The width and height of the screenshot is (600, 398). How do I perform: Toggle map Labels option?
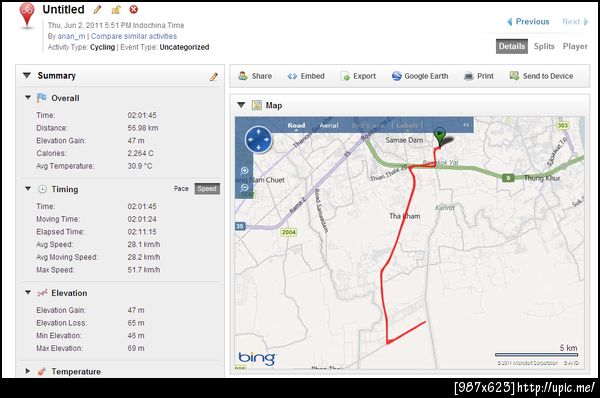tap(407, 125)
